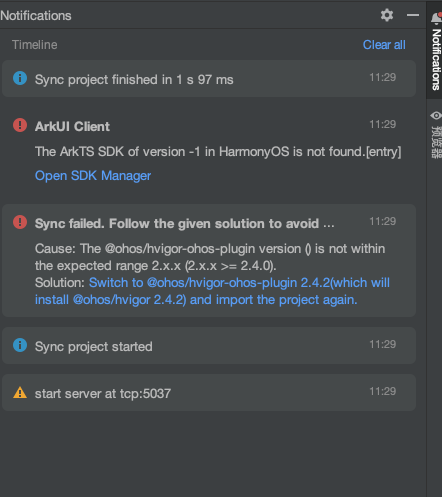Viewport: 442px width, 497px height.
Task: Expand the truncated Sync failed notification title
Action: point(184,224)
